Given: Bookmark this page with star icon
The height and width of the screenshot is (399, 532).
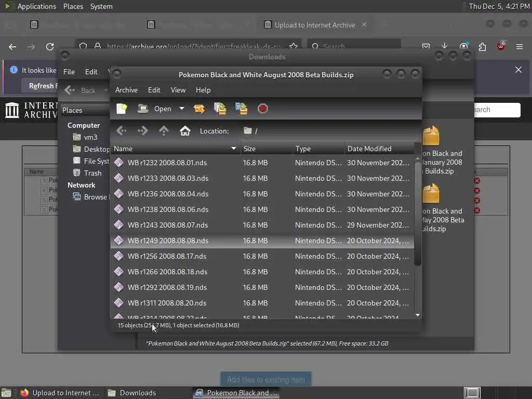Looking at the screenshot, I should point(294,46).
